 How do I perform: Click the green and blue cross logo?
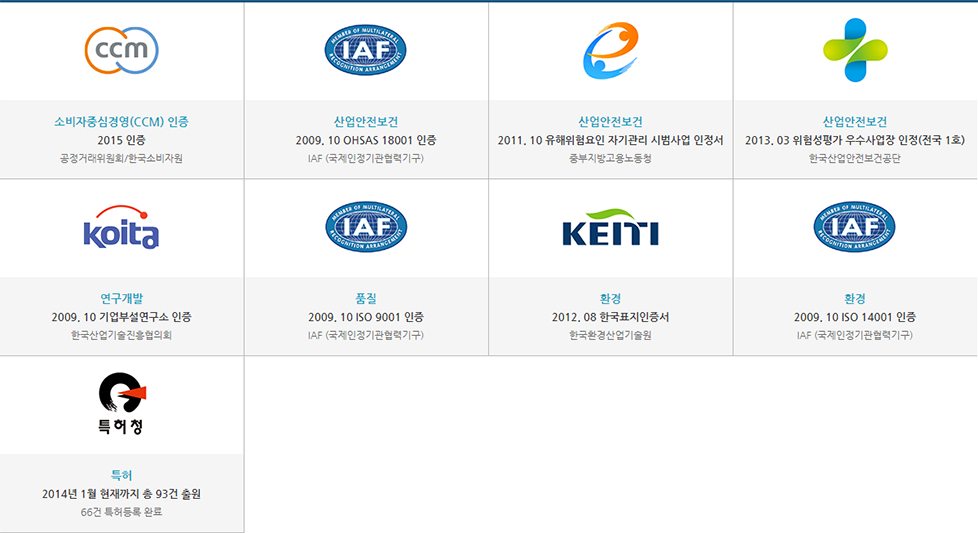pos(855,50)
